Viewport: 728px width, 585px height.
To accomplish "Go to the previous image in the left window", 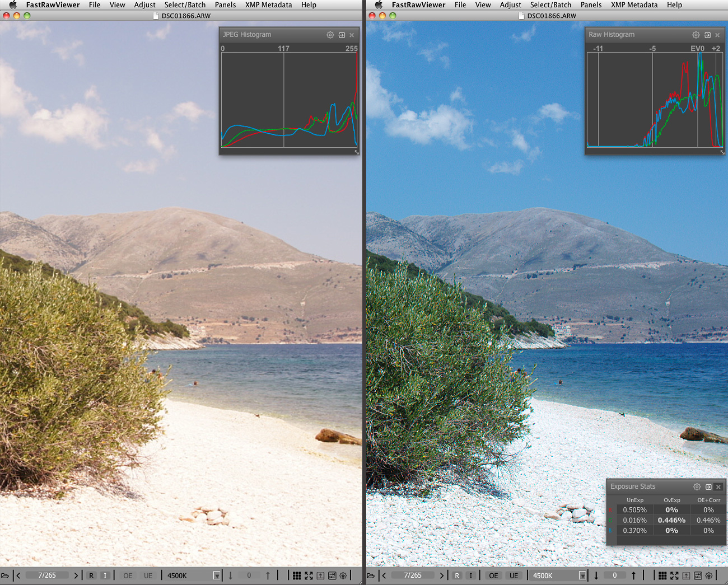I will point(18,575).
